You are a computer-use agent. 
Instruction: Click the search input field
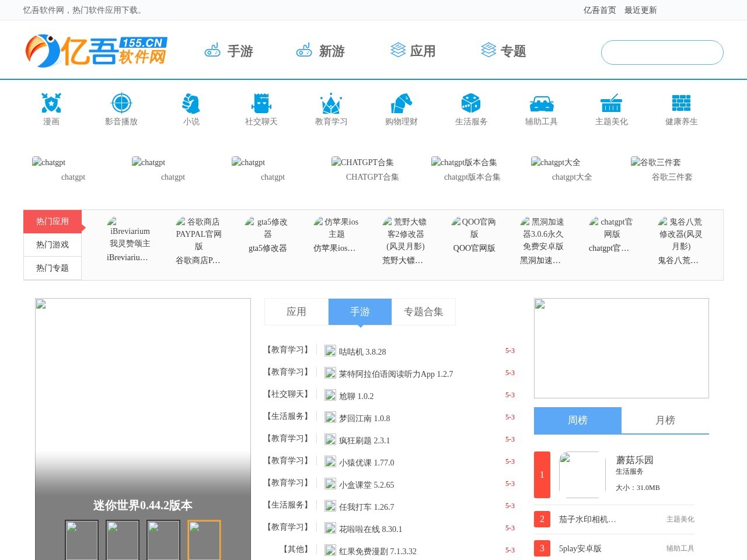tap(662, 52)
